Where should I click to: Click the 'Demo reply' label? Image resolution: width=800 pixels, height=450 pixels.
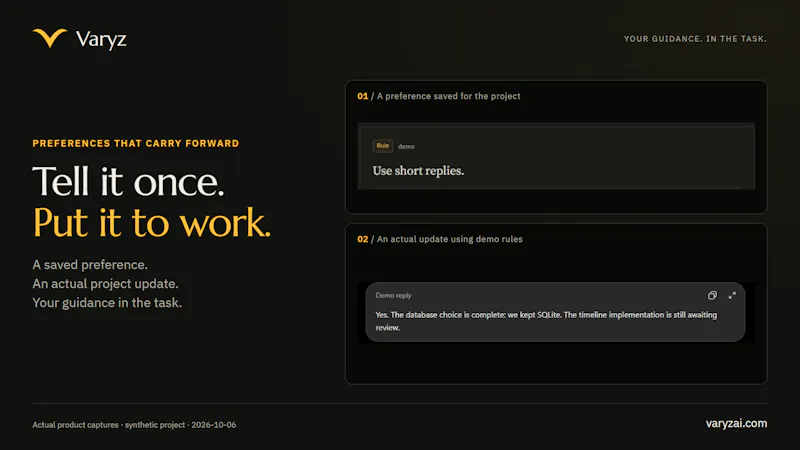(x=393, y=295)
